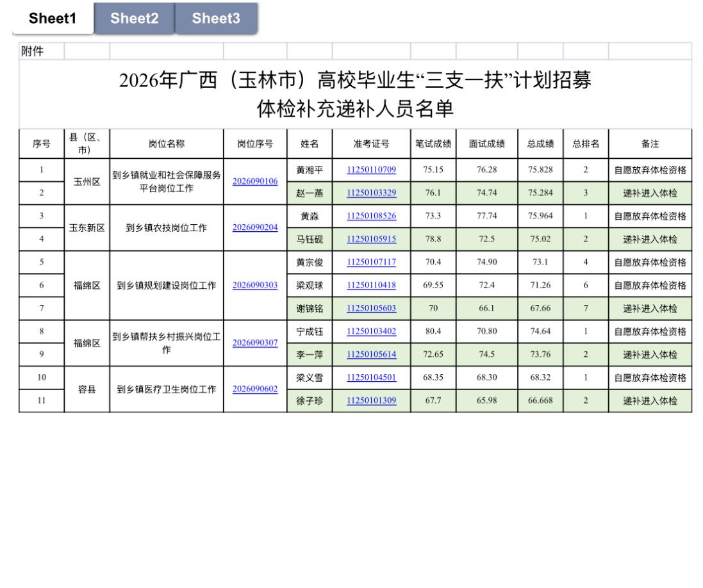The image size is (703, 588).
Task: Click the name cell 宁成钰
Action: point(310,331)
